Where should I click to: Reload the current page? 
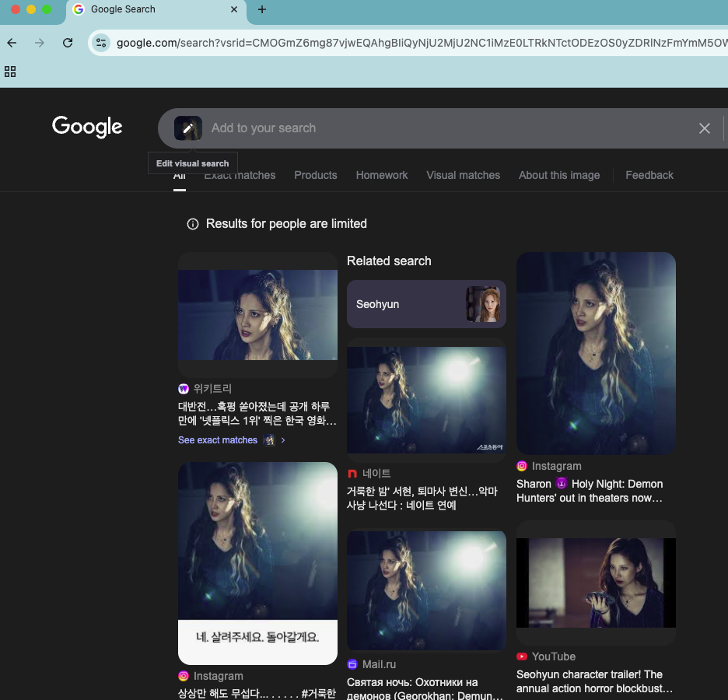click(67, 43)
